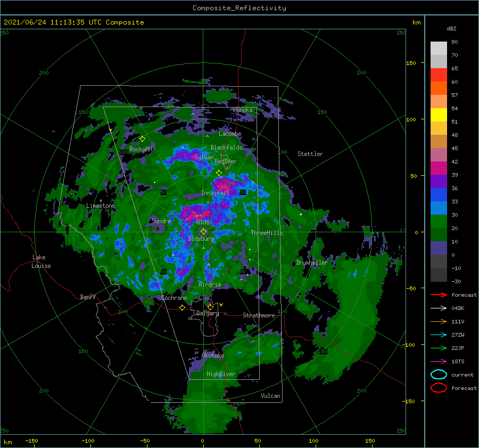Click the Airdrie city label
Image resolution: width=479 pixels, height=448 pixels.
[x=210, y=284]
